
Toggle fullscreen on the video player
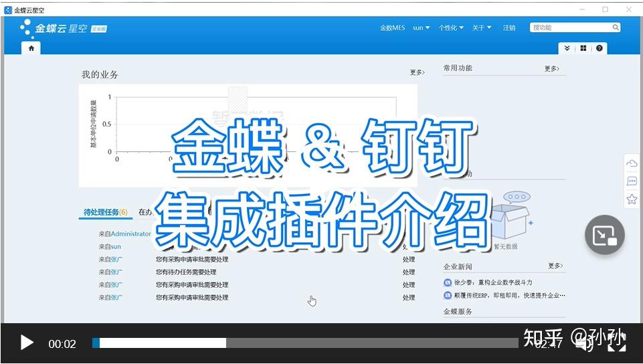[x=616, y=343]
